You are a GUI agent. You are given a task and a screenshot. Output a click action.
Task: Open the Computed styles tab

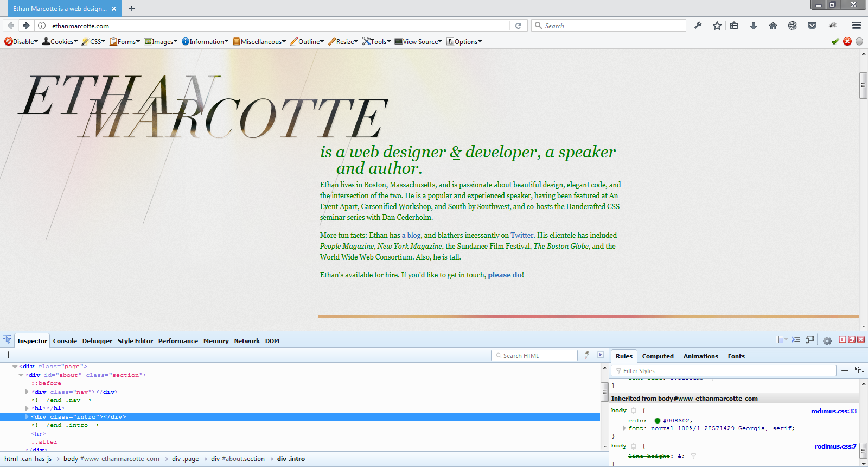pos(658,356)
